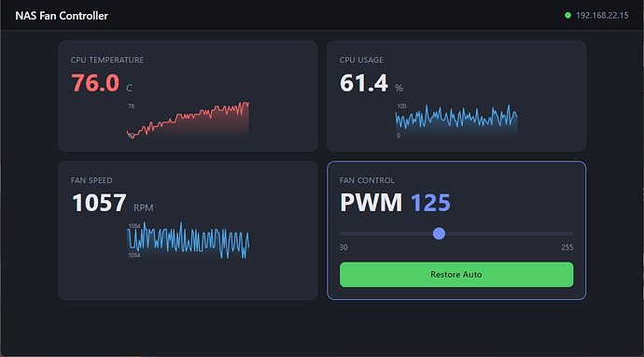Click the 76.0 temperature value

pos(95,82)
